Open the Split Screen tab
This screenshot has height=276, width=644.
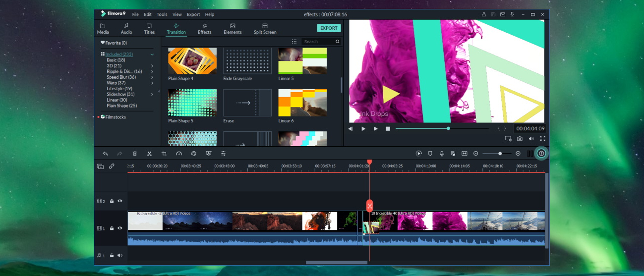pyautogui.click(x=265, y=29)
